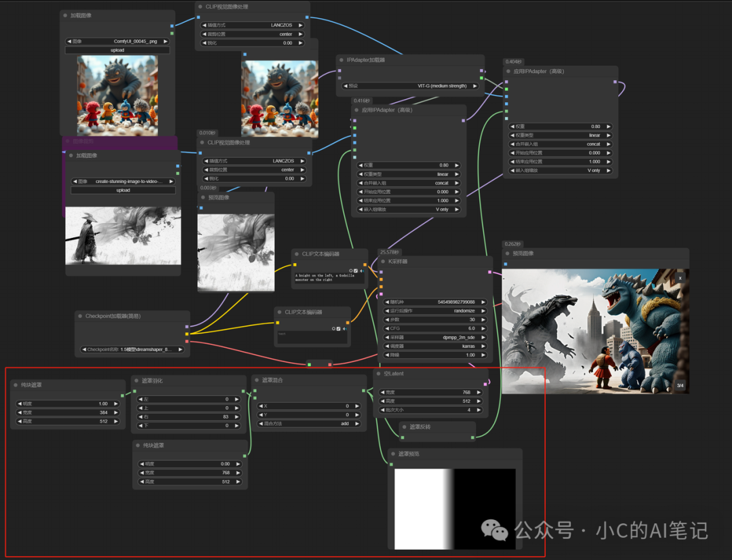Open 合并嵌入组 concat in 0.404秒 IPAdapter node
The height and width of the screenshot is (560, 732).
561,144
